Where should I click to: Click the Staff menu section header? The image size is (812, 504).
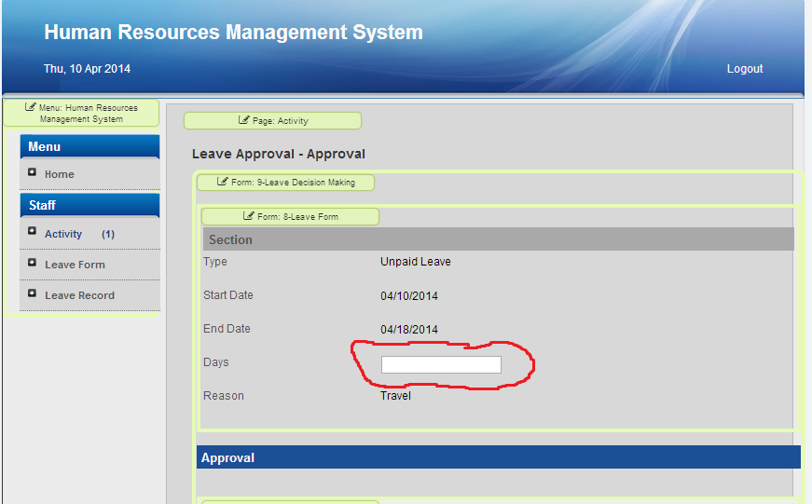tap(89, 205)
